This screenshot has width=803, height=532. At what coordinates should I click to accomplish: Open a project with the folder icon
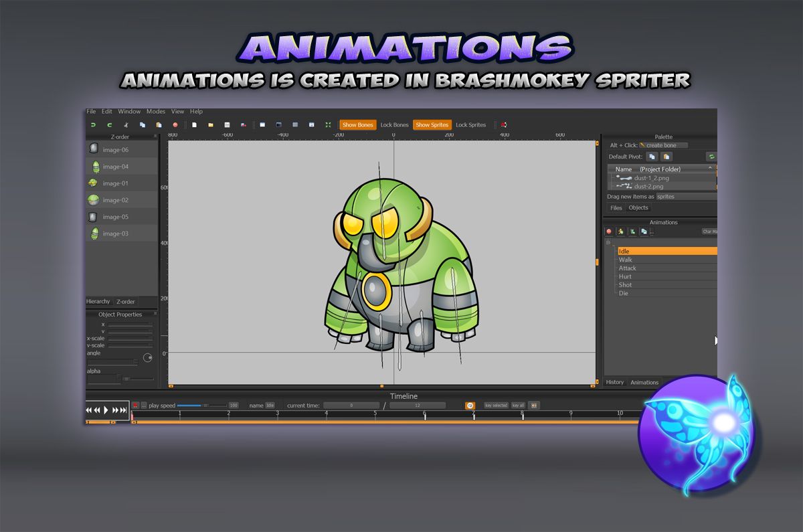(x=211, y=125)
